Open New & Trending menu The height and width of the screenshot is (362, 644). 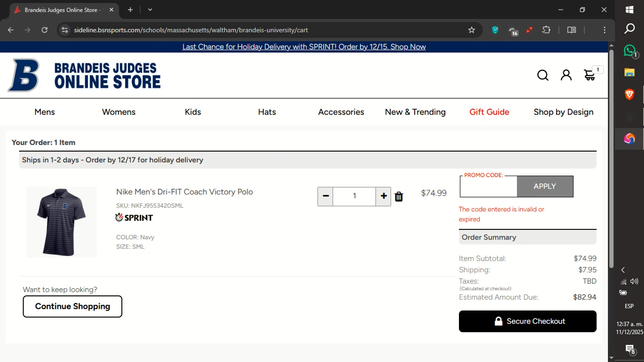coord(415,112)
